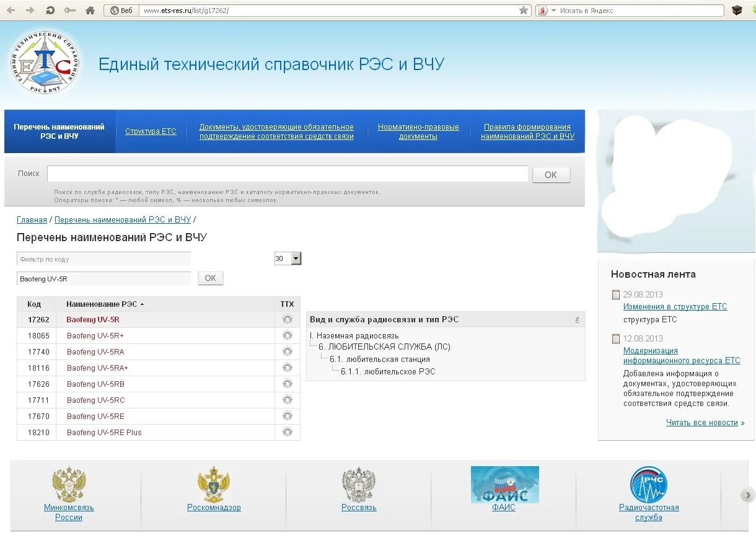Click the browser address bar URL

328,11
